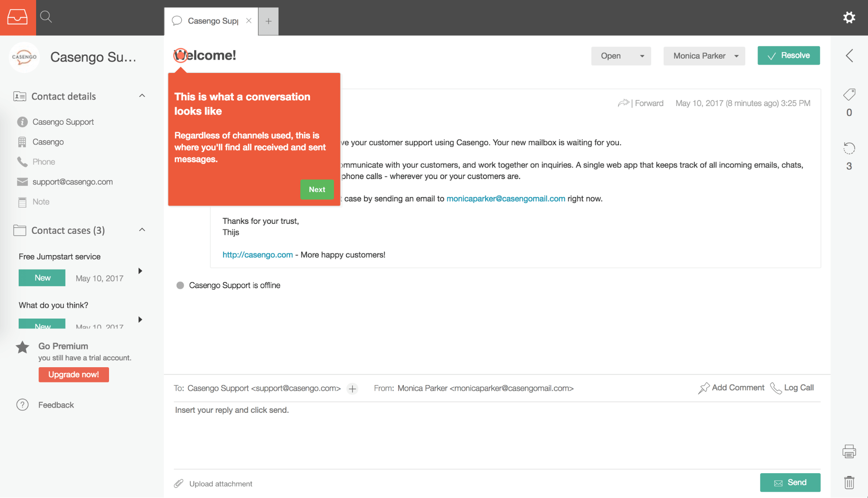The width and height of the screenshot is (868, 498).
Task: Collapse the Contact cases section
Action: pyautogui.click(x=142, y=230)
